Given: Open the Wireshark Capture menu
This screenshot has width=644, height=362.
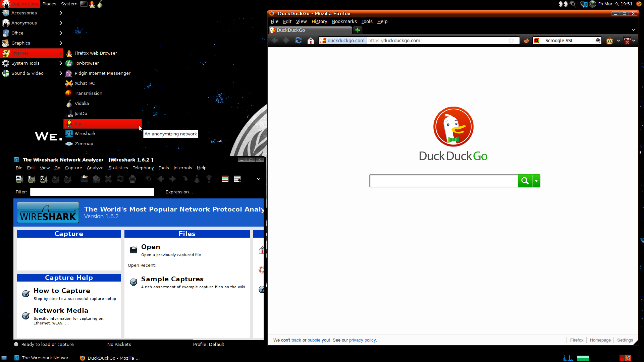Looking at the screenshot, I should click(73, 167).
